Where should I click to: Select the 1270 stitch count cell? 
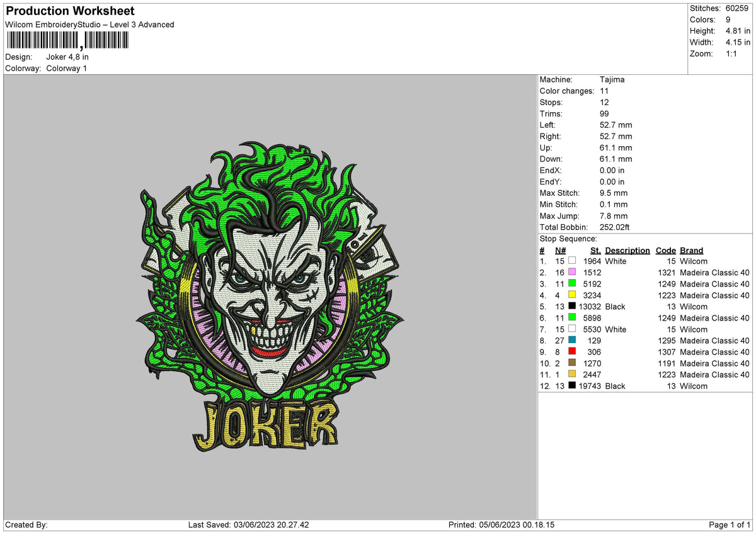pos(592,363)
